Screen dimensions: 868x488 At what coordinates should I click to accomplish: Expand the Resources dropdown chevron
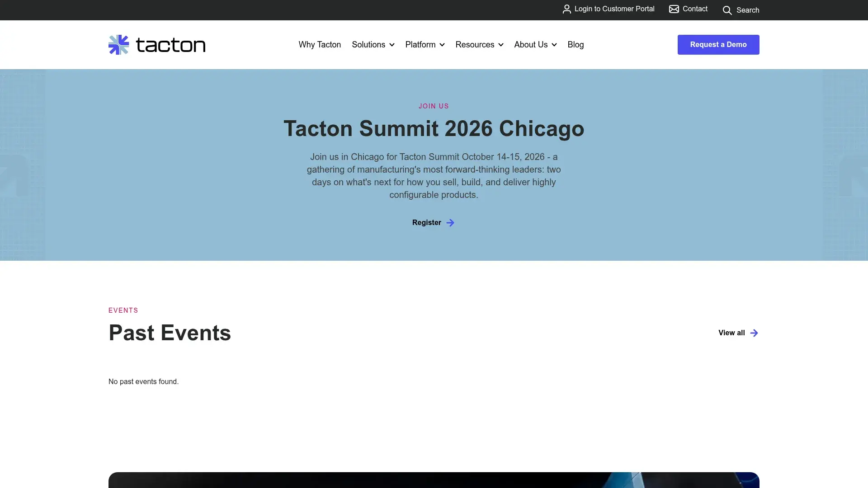tap(501, 45)
